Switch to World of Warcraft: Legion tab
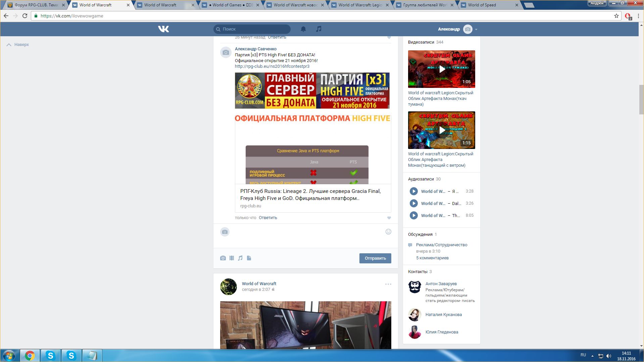 (x=360, y=5)
